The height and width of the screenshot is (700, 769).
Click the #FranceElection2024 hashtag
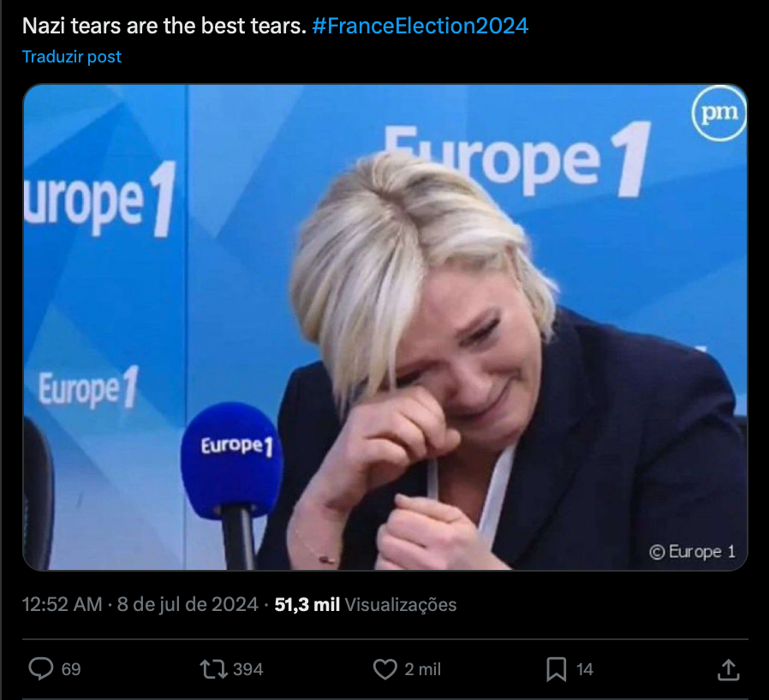point(420,26)
